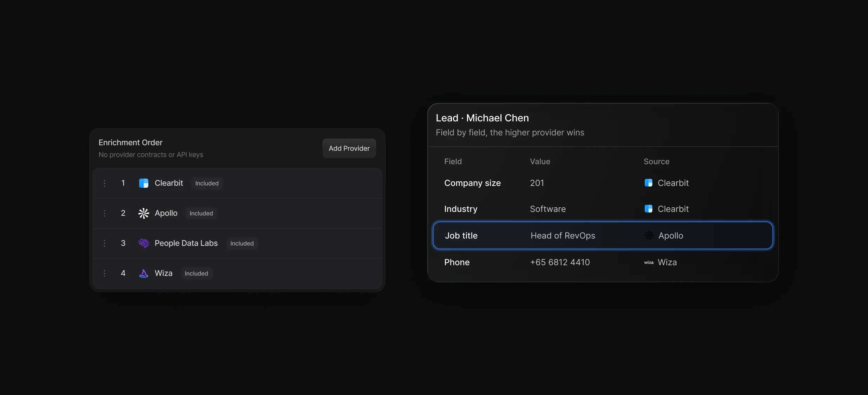Click the Apollo starburst logo in provider list
The image size is (868, 395).
[x=144, y=213]
